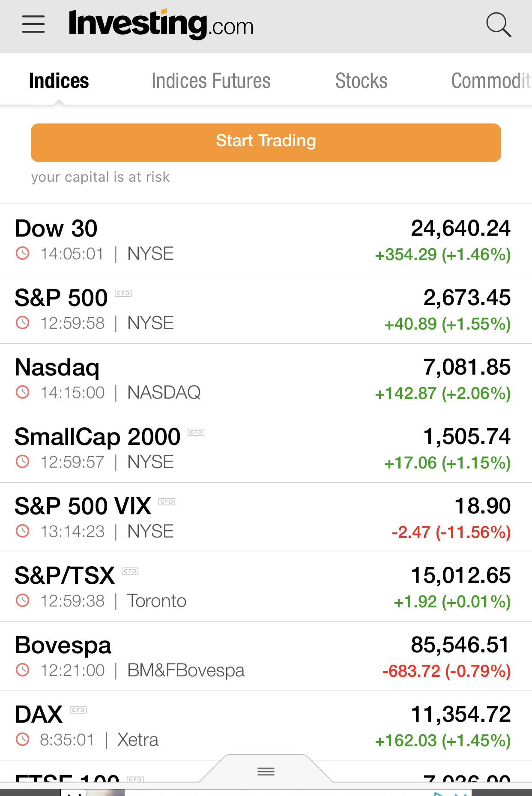Open the Nasdaq index page
This screenshot has width=532, height=796.
[x=57, y=367]
